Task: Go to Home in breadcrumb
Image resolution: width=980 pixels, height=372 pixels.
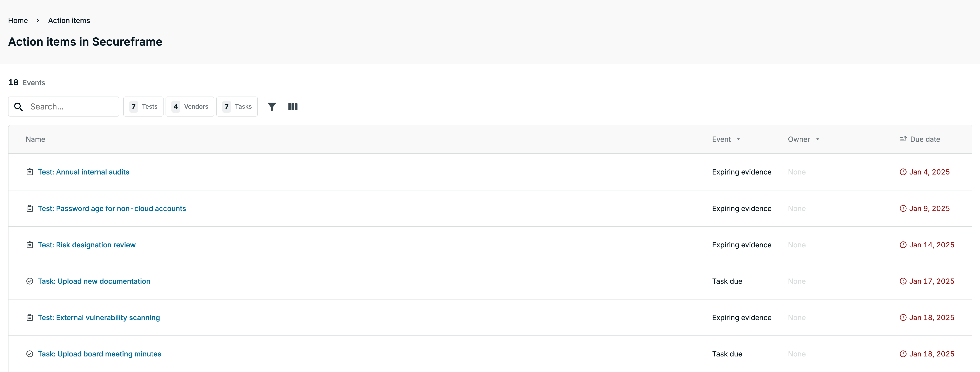Action: tap(18, 21)
